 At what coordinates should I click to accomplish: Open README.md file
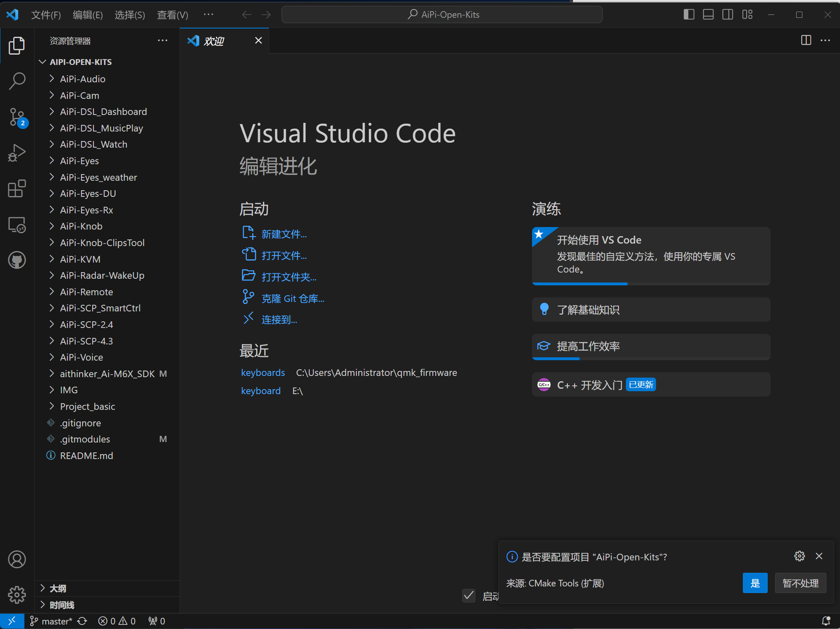(107, 456)
